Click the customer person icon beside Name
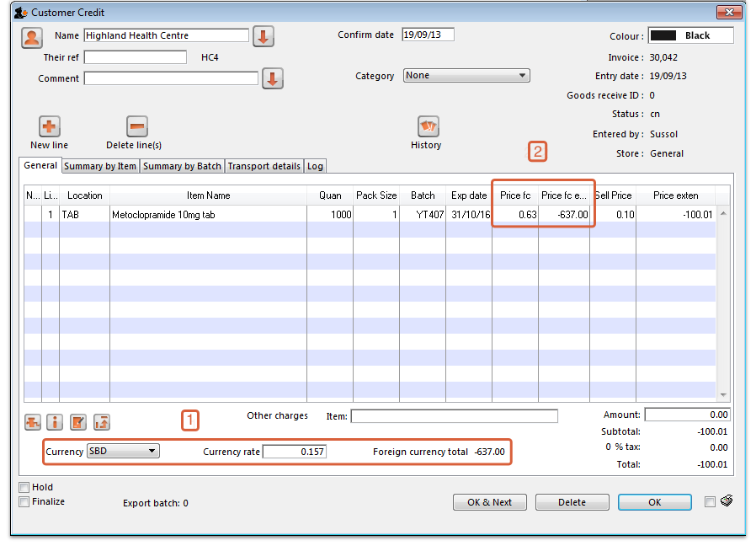 [x=33, y=37]
